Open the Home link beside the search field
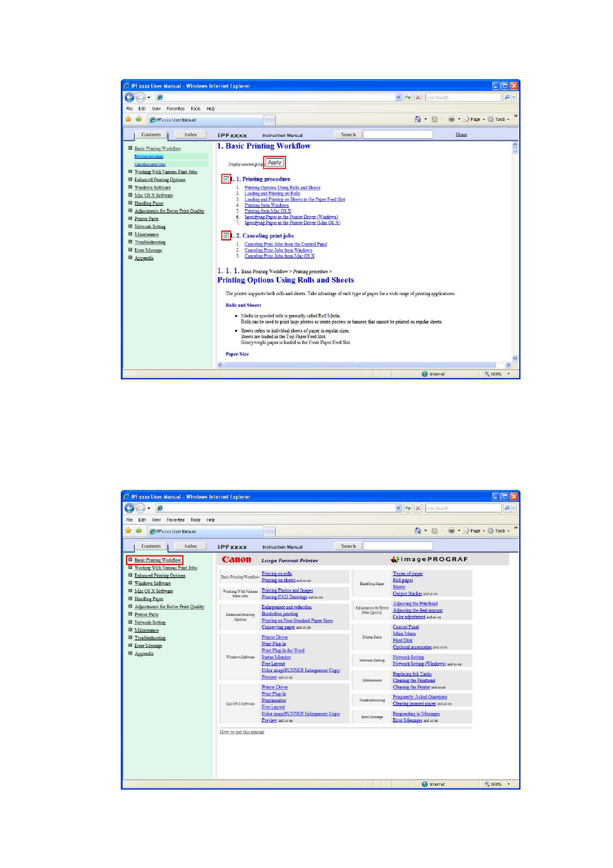 pos(461,134)
